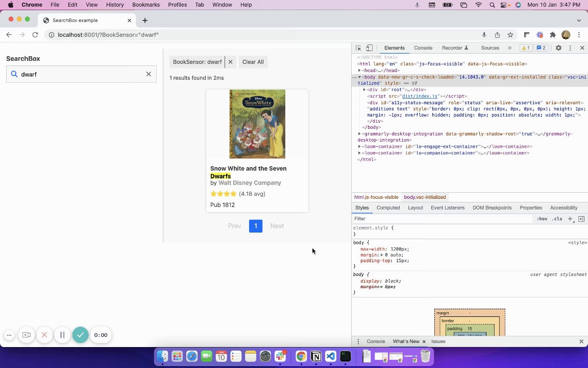The height and width of the screenshot is (368, 588).
Task: Click Next pagination link
Action: click(x=277, y=226)
